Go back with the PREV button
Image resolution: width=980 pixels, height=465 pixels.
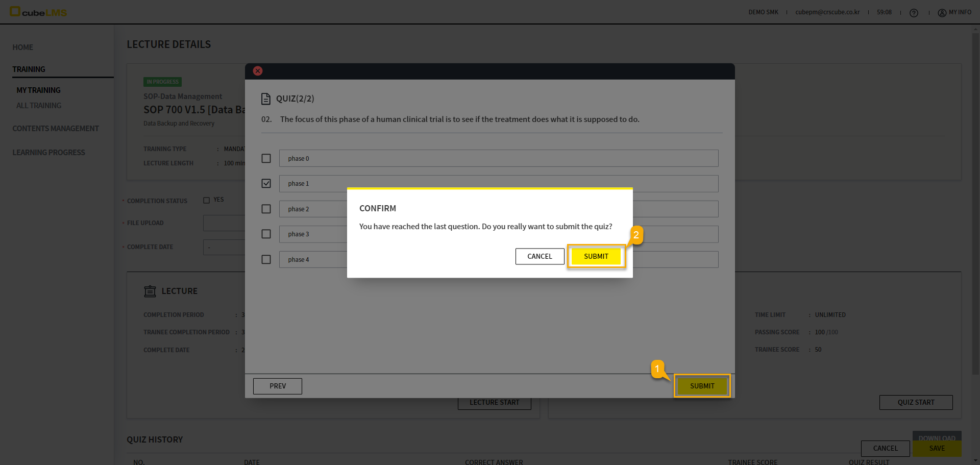(x=277, y=386)
